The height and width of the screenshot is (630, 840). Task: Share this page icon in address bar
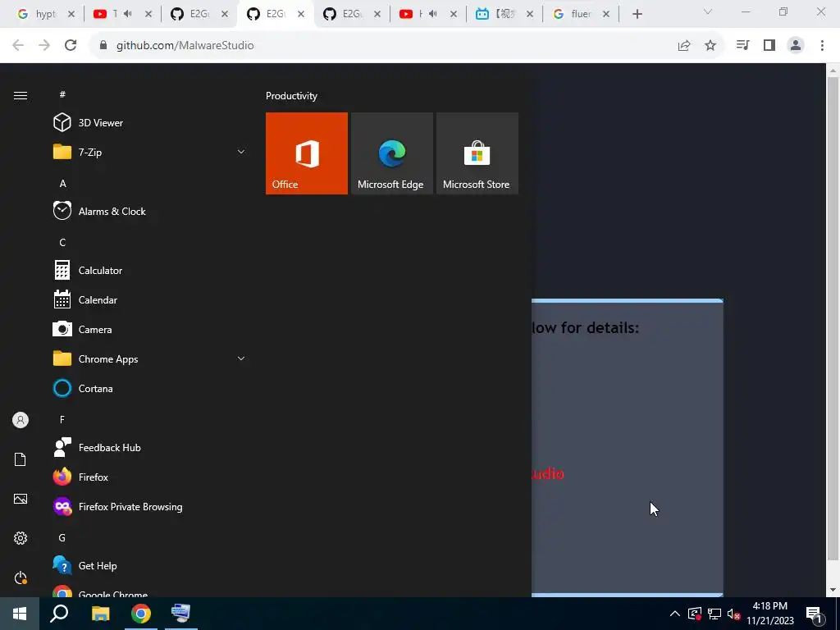click(x=684, y=46)
